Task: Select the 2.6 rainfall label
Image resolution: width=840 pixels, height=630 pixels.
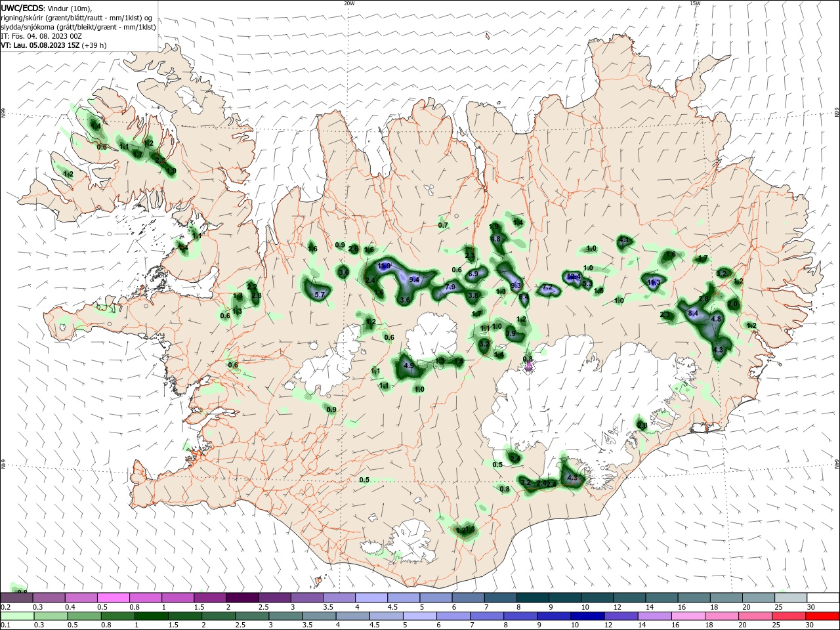Action: click(353, 249)
